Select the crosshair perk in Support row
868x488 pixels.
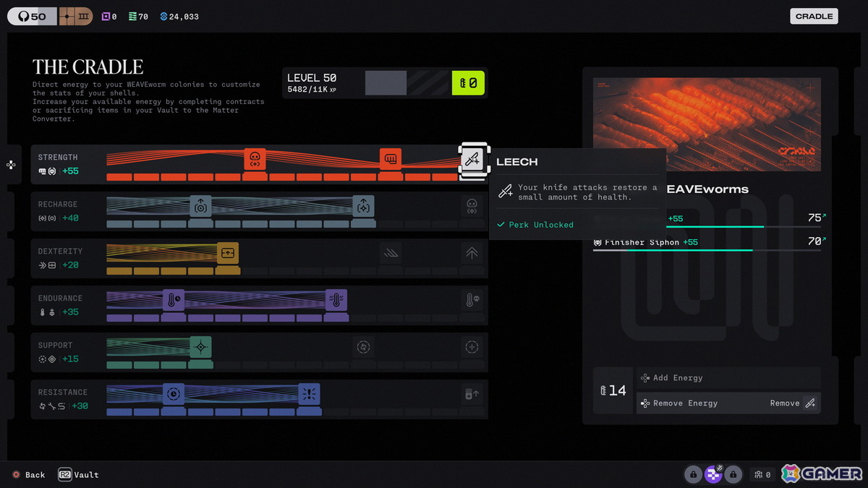coord(200,347)
